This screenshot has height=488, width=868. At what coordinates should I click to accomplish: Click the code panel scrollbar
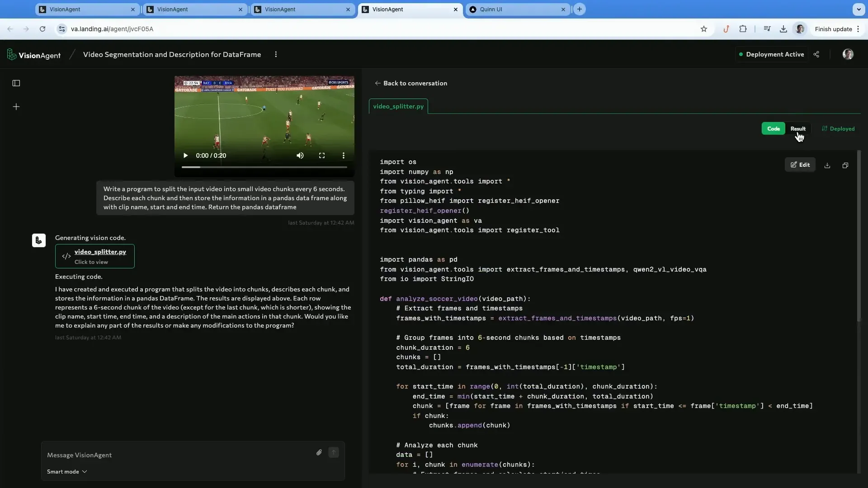tap(859, 236)
